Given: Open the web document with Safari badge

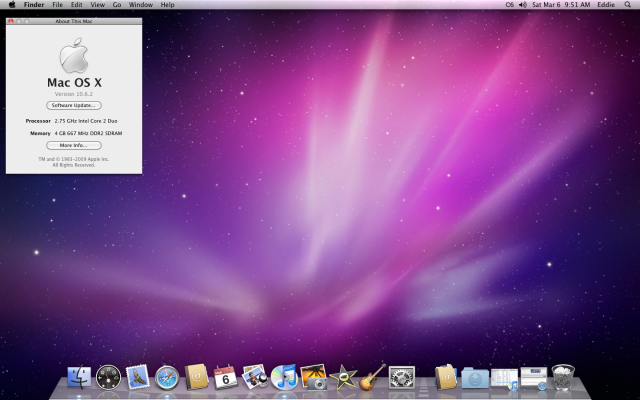Looking at the screenshot, I should click(x=534, y=378).
